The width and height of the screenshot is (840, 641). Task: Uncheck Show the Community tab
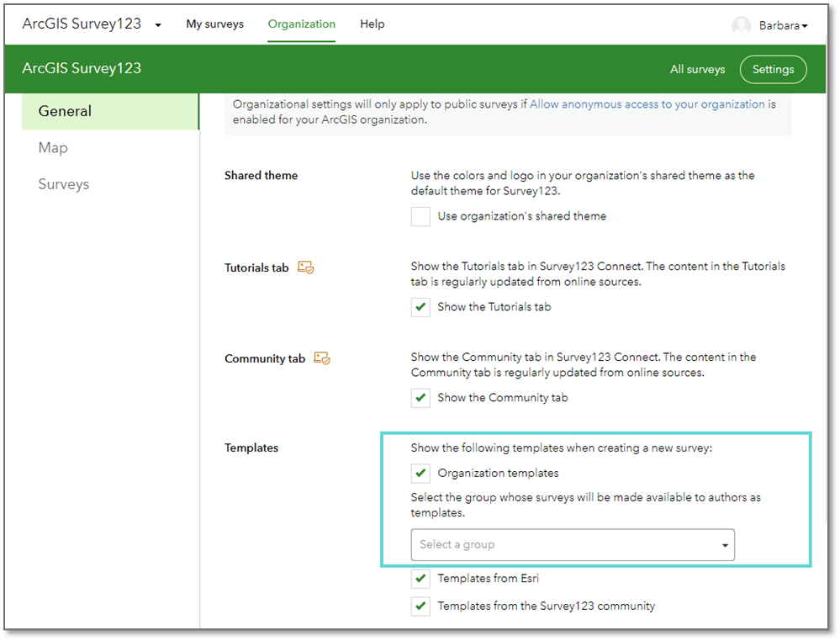point(420,397)
